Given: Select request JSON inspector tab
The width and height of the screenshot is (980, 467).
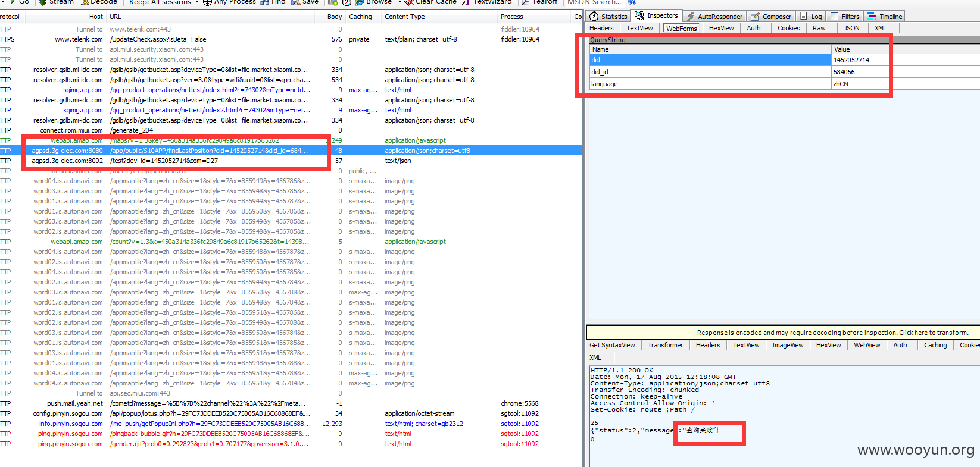Looking at the screenshot, I should pos(852,28).
